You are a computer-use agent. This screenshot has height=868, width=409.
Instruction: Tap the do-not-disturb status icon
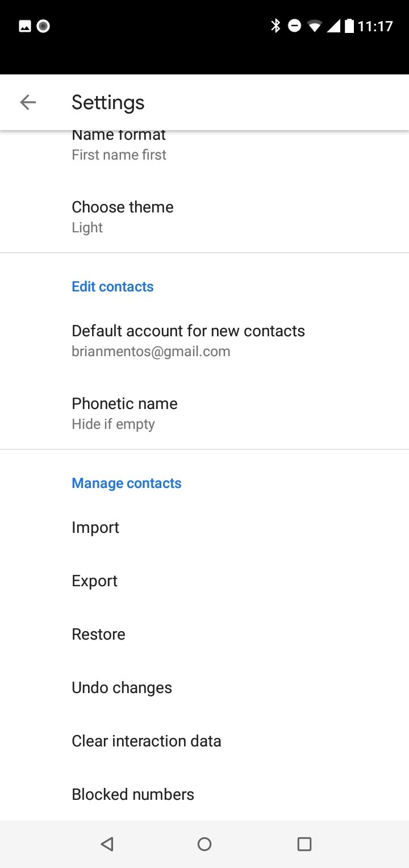(294, 26)
